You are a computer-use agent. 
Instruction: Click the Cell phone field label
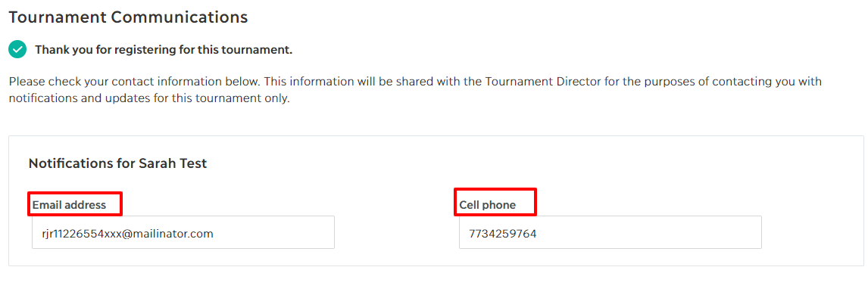tap(488, 205)
